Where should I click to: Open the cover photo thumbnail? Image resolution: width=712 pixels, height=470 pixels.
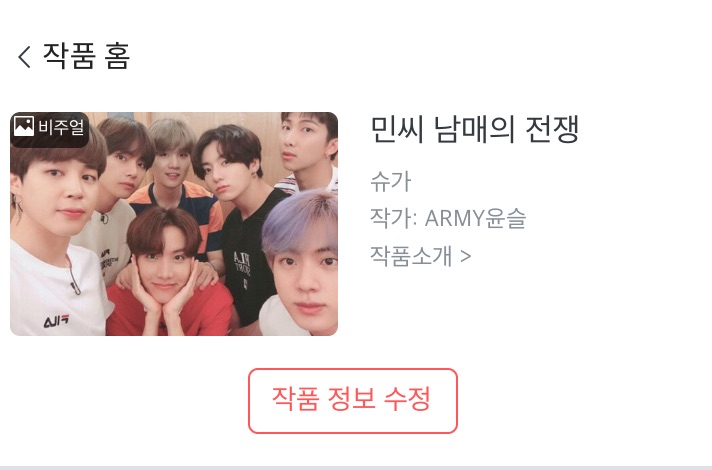click(174, 224)
